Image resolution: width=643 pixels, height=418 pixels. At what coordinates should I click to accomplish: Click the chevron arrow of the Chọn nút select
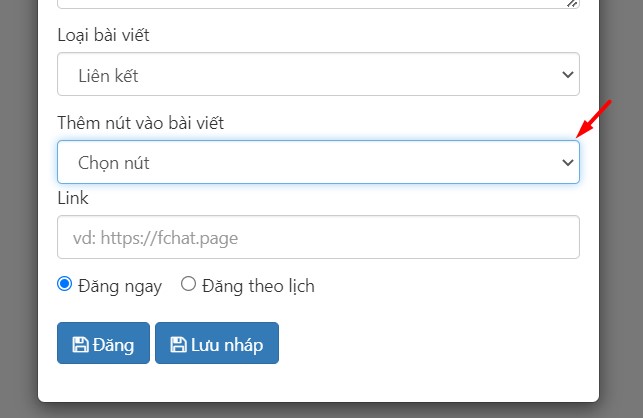tap(568, 162)
